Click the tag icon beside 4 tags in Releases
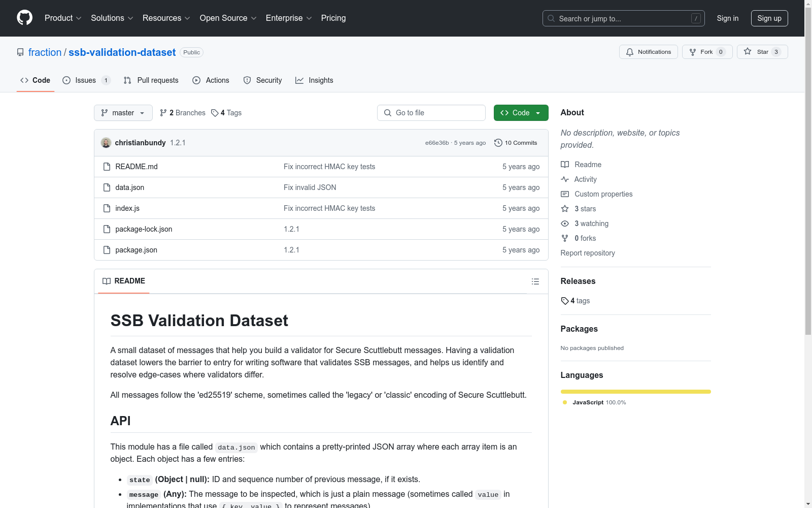The height and width of the screenshot is (508, 812). pyautogui.click(x=565, y=301)
